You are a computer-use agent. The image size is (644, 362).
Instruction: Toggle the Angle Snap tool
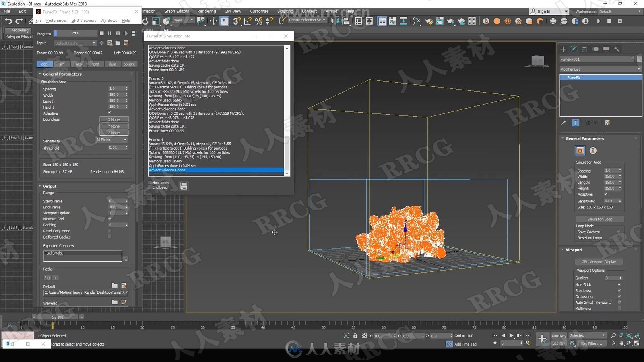(x=248, y=21)
